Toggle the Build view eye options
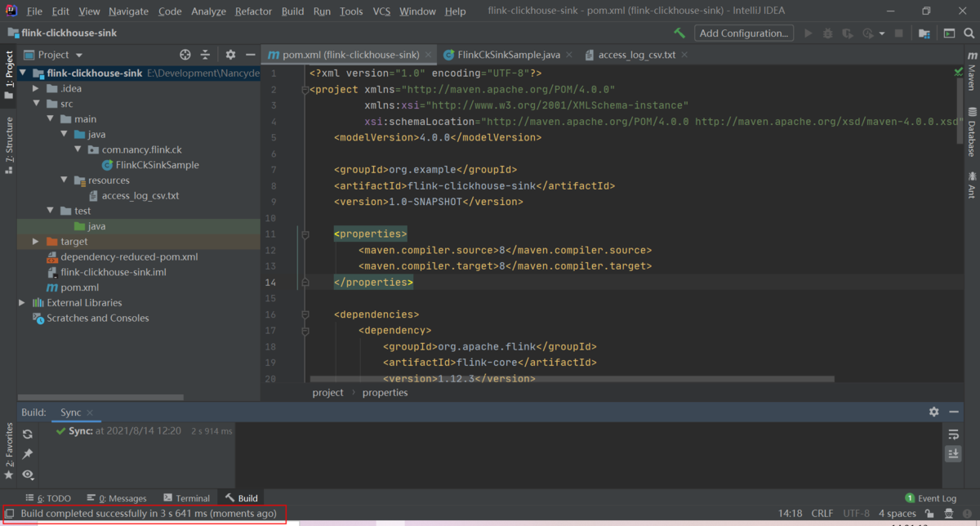The width and height of the screenshot is (980, 526). pyautogui.click(x=28, y=475)
